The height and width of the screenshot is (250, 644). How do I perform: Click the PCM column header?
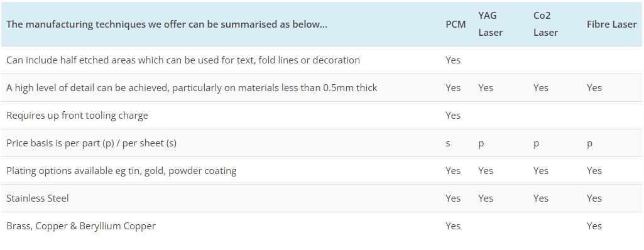pos(456,24)
